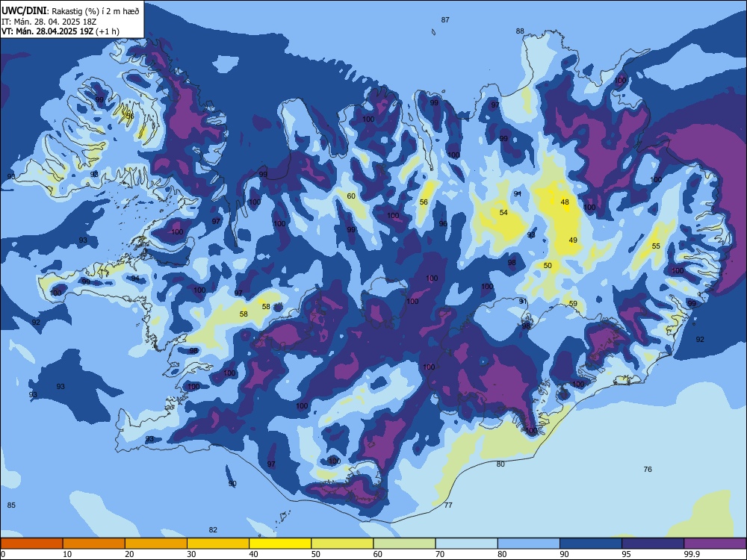Select the 90–95 dark blue legend swatch
The height and width of the screenshot is (560, 747).
[591, 544]
